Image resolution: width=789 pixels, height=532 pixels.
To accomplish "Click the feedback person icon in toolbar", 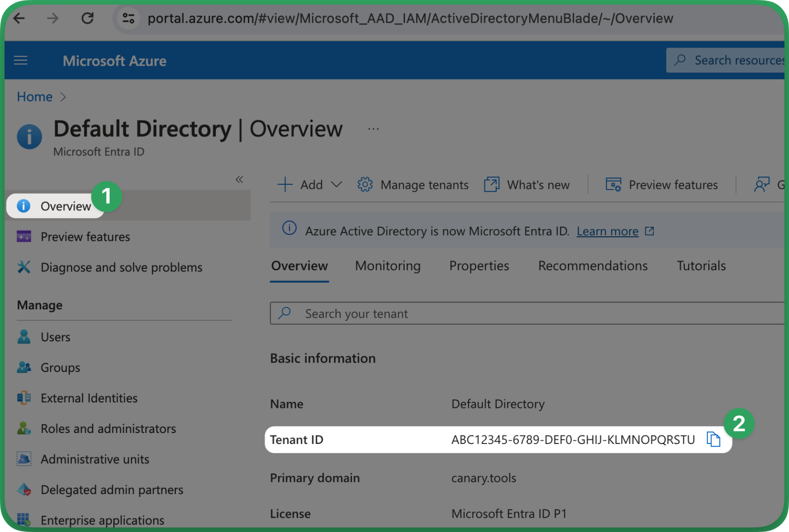I will [762, 184].
